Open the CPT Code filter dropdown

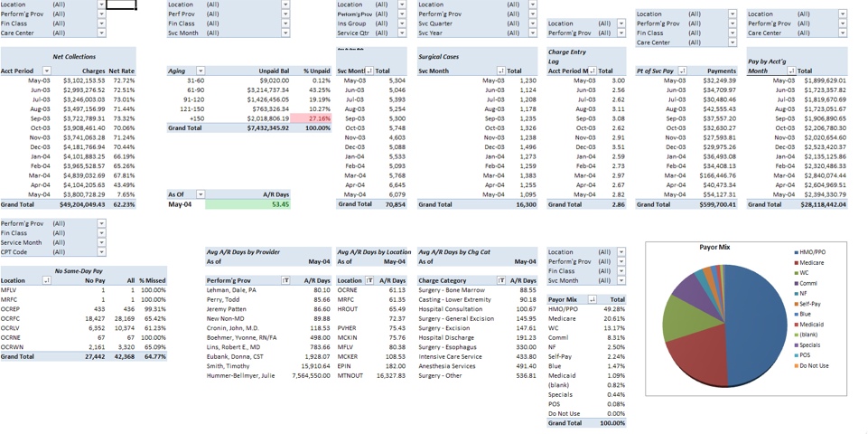pos(101,252)
